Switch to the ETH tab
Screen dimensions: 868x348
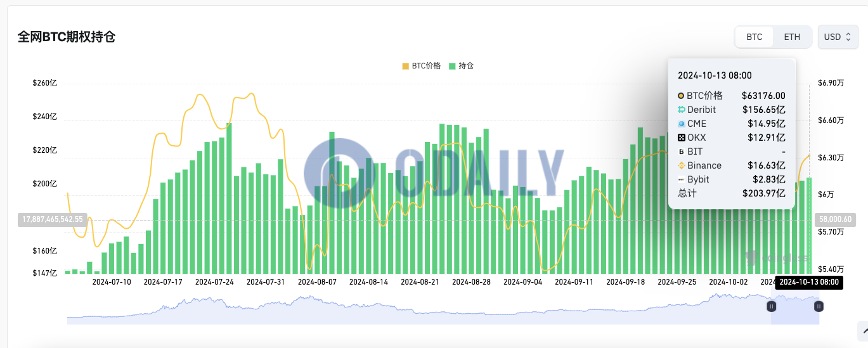(x=792, y=37)
